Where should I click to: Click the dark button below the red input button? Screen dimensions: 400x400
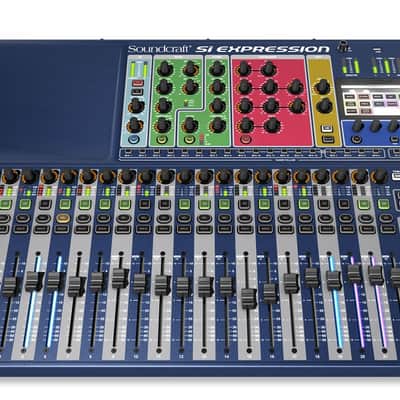(x=137, y=92)
